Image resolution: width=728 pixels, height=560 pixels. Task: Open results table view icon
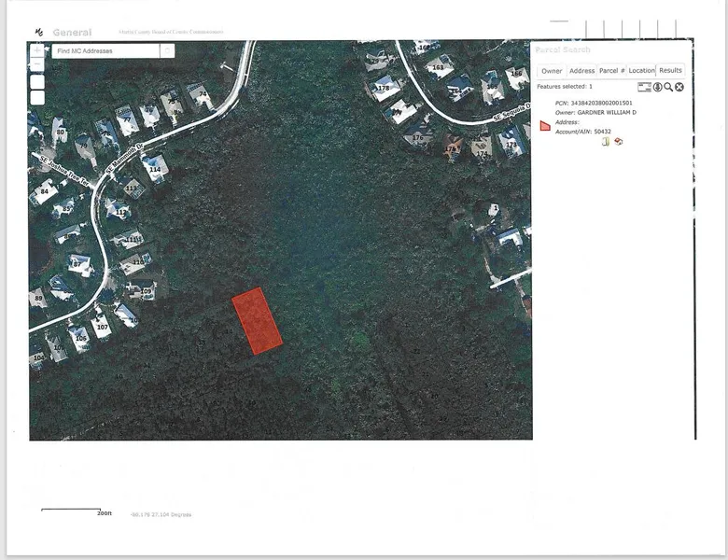(644, 87)
